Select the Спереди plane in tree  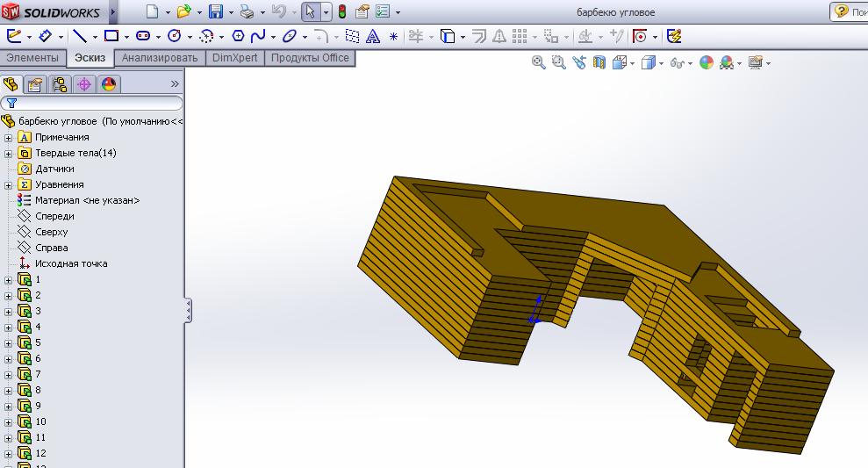click(x=54, y=216)
